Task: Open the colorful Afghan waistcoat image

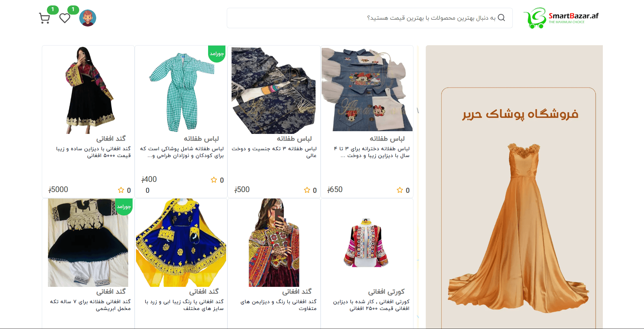Action: (x=367, y=243)
